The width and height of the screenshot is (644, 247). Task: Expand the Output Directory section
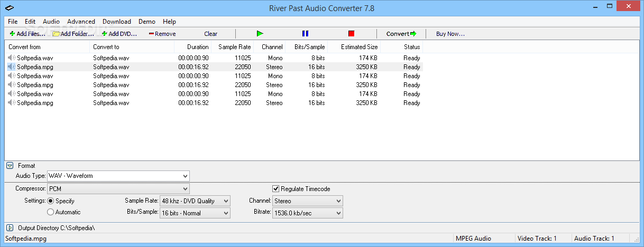[10, 228]
